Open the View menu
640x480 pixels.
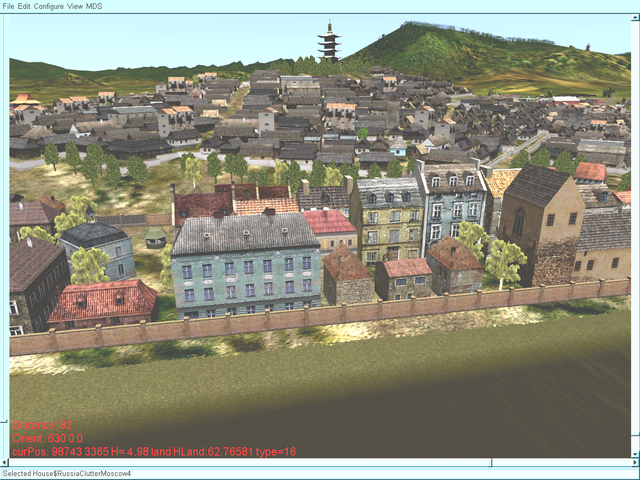coord(75,6)
